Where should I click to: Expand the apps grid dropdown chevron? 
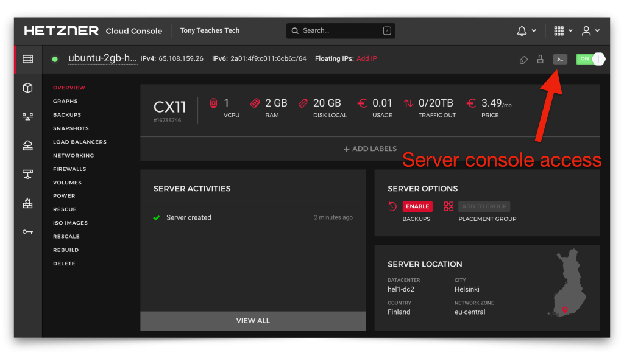pos(570,30)
